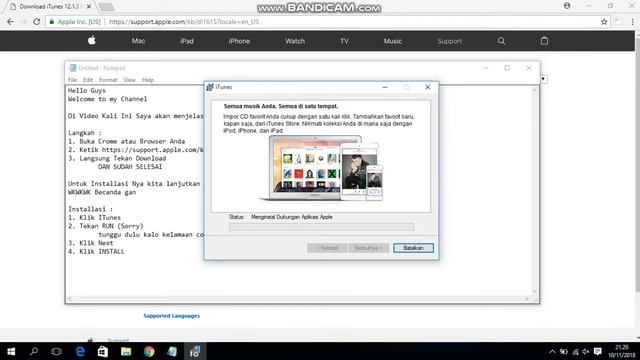This screenshot has width=640, height=360.
Task: Open the notification action center icon
Action: [x=598, y=351]
